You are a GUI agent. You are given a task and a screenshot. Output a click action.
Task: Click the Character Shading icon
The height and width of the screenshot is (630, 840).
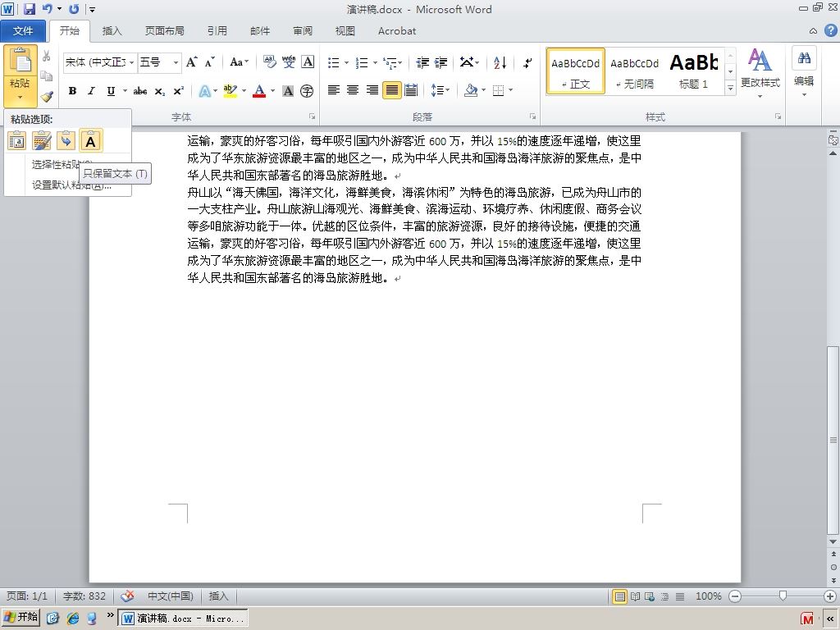[288, 91]
